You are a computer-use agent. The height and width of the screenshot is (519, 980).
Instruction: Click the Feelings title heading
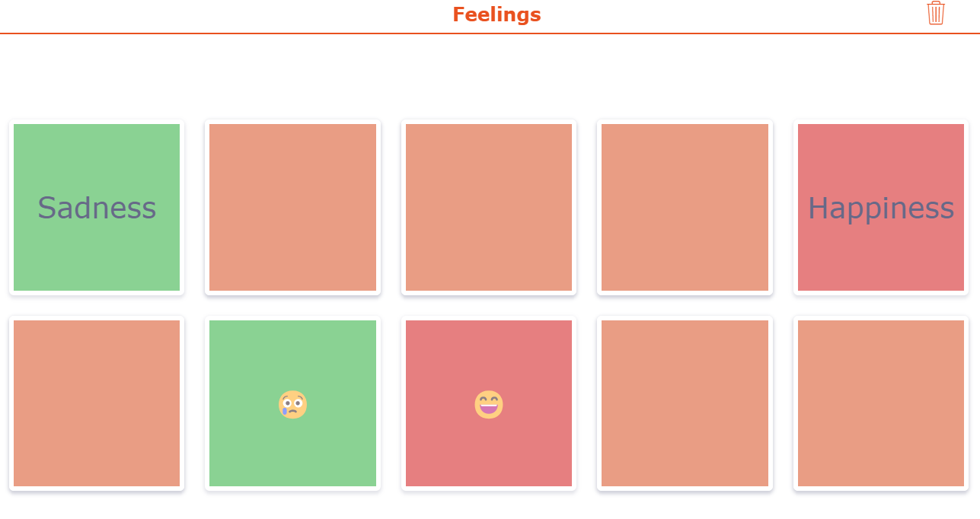[x=496, y=14]
